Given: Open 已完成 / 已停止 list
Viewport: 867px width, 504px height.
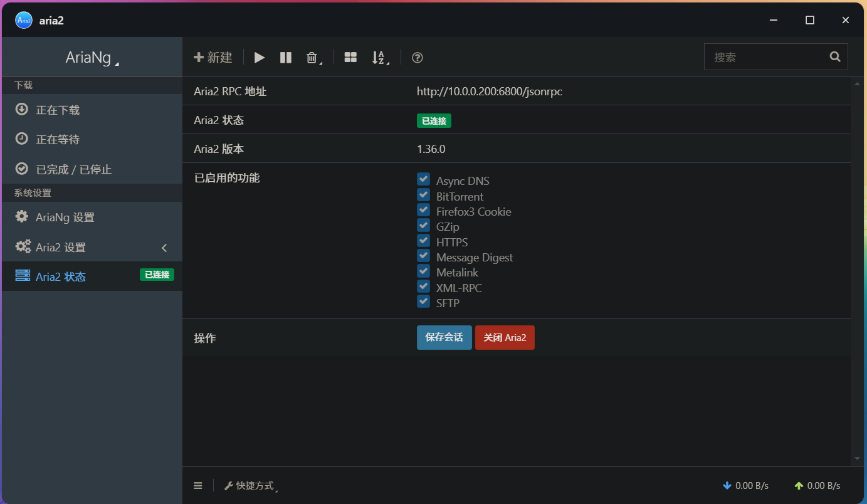Looking at the screenshot, I should coord(92,169).
